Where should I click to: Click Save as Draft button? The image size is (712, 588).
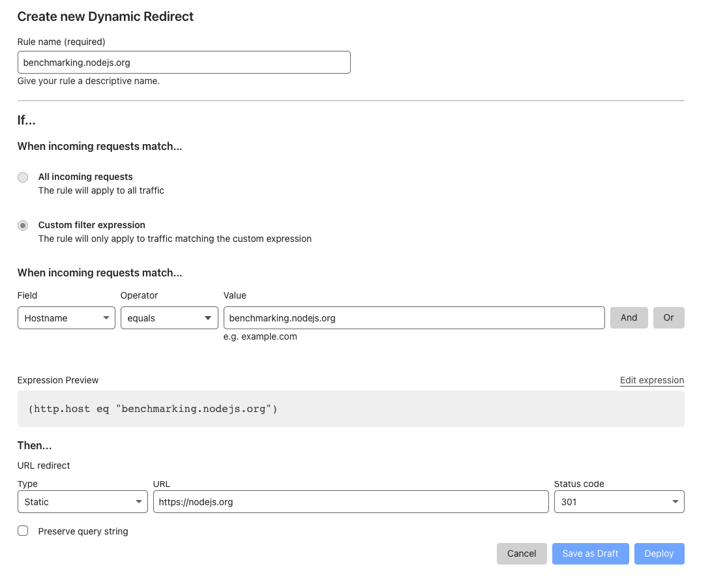pyautogui.click(x=590, y=553)
